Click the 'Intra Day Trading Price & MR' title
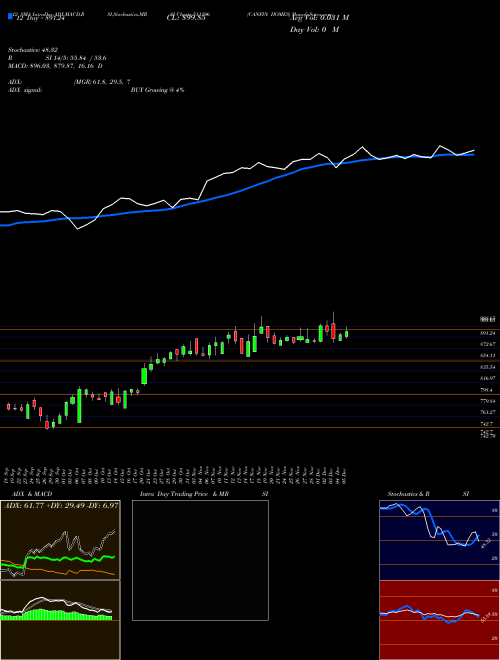 [184, 494]
